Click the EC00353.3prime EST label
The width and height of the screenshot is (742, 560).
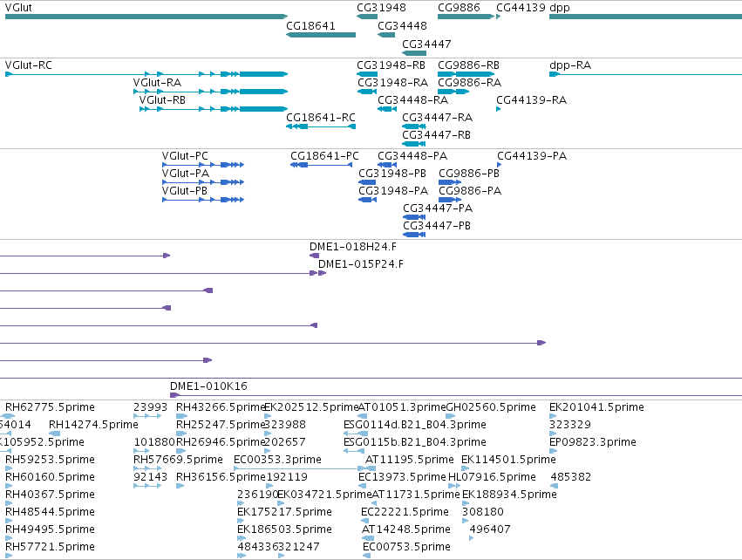coord(278,460)
